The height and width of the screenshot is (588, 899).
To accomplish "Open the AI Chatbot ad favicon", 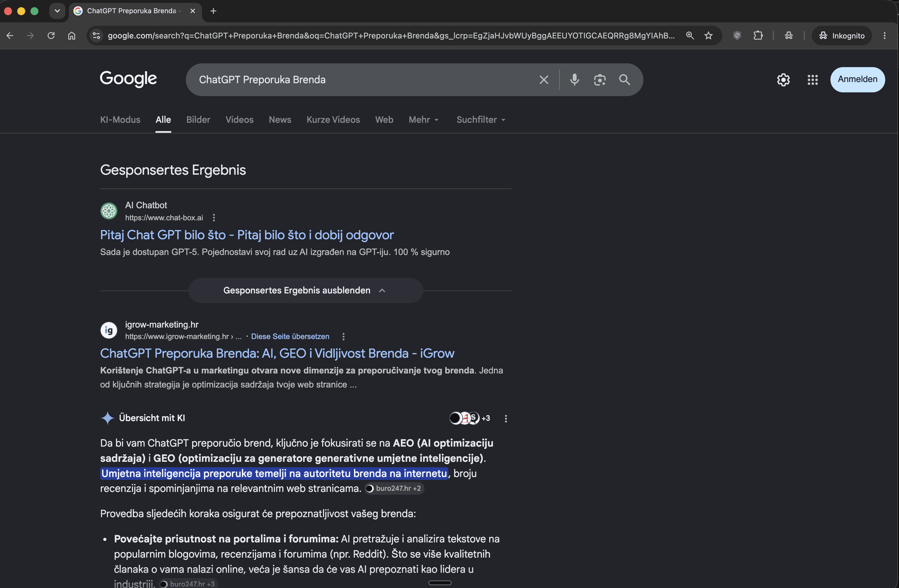I will (109, 211).
